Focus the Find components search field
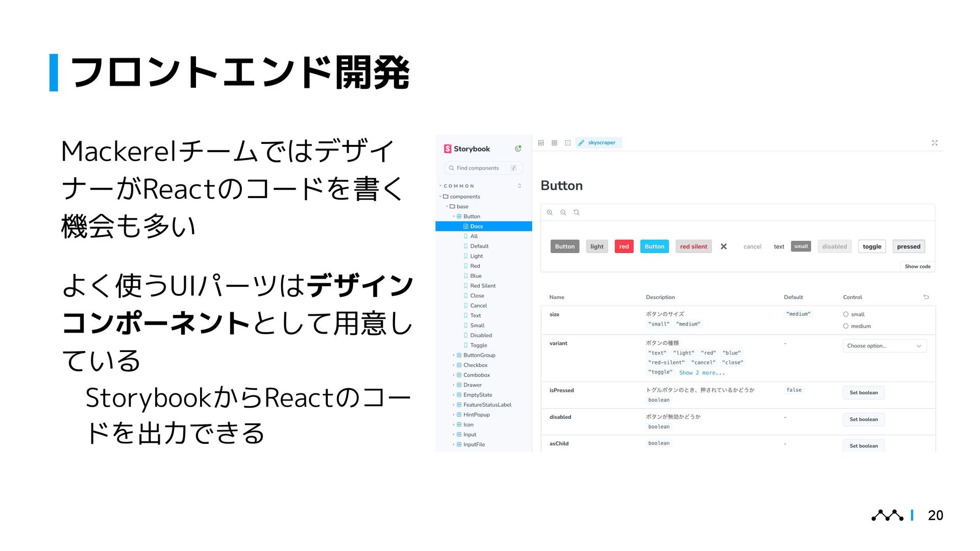Image resolution: width=980 pixels, height=551 pixels. 483,168
